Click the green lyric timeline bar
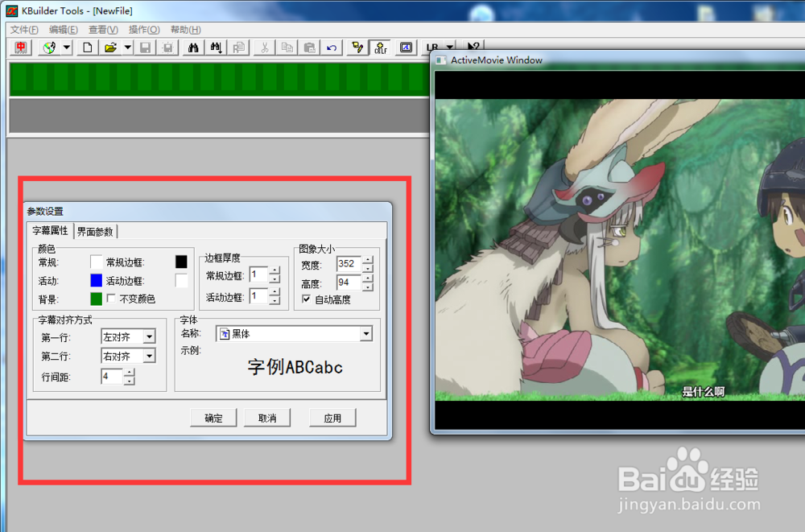This screenshot has width=805, height=532. (x=220, y=79)
